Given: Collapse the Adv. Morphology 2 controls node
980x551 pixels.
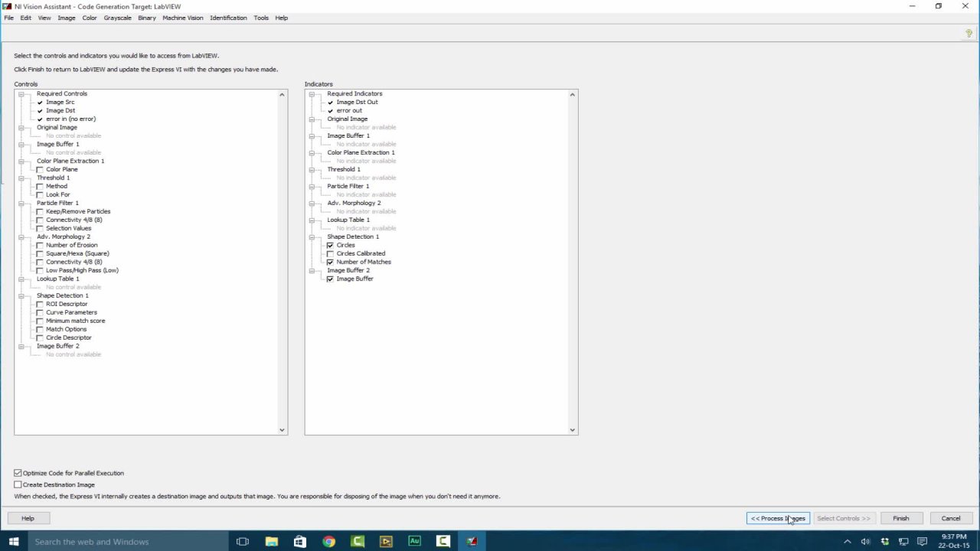Looking at the screenshot, I should (21, 236).
